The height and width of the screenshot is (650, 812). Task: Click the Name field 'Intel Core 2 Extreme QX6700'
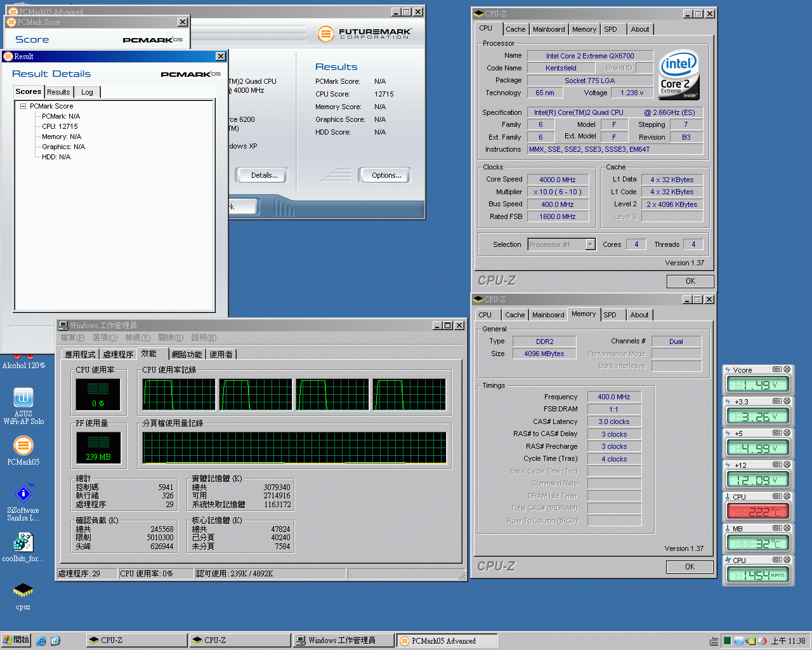pyautogui.click(x=590, y=56)
